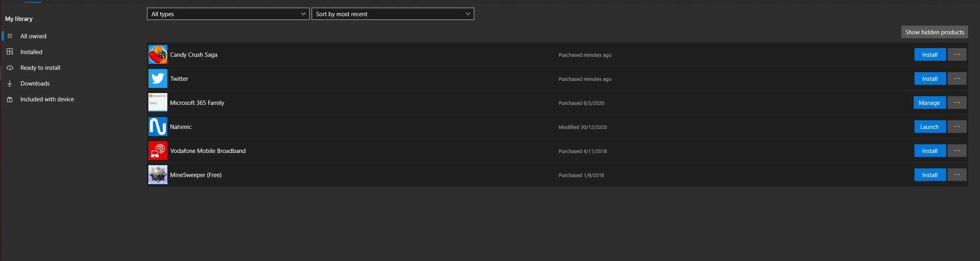980x261 pixels.
Task: Open more options for Candy Crush Saga
Action: pos(957,54)
